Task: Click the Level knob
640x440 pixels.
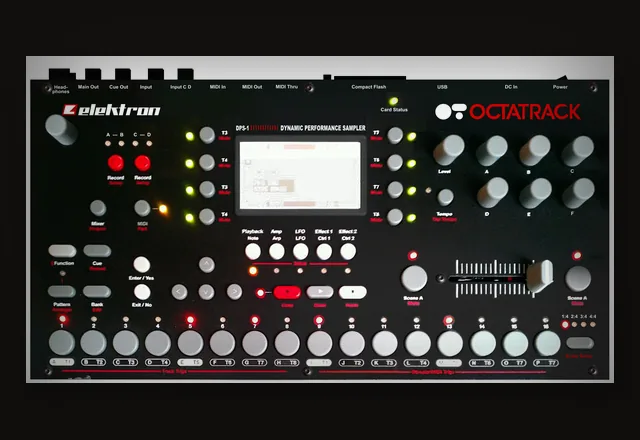Action: (x=449, y=150)
